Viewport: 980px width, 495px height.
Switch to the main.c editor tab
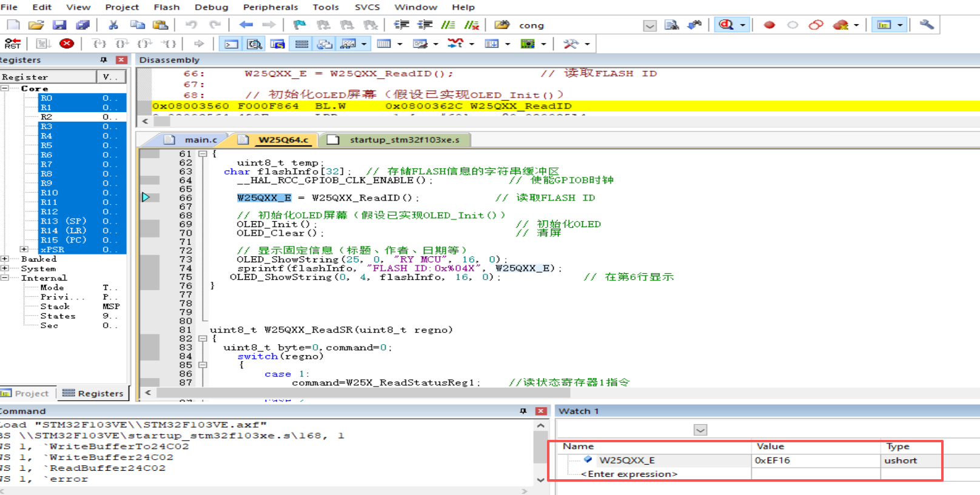click(200, 140)
